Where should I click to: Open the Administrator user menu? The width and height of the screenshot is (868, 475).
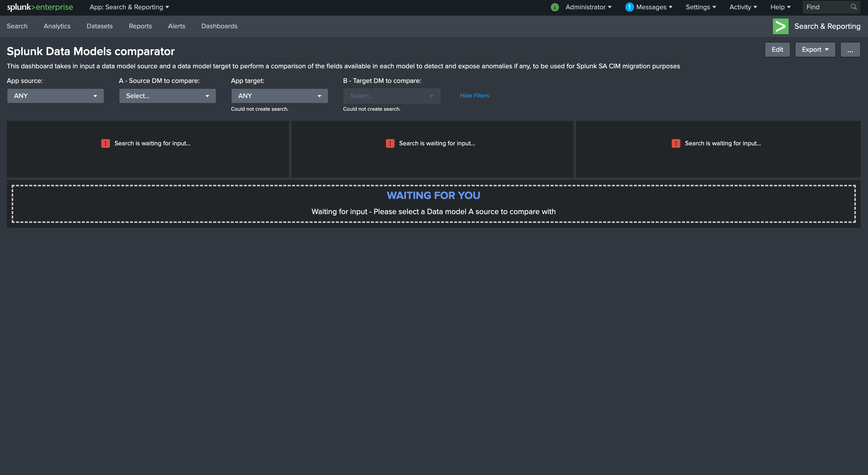pos(588,7)
